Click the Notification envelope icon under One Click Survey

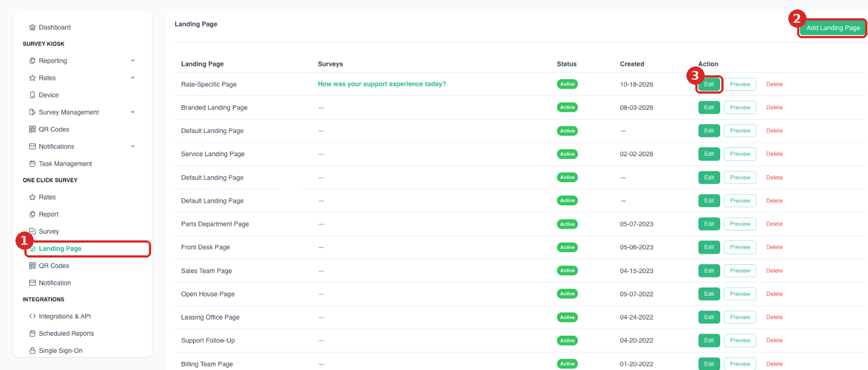(x=32, y=282)
